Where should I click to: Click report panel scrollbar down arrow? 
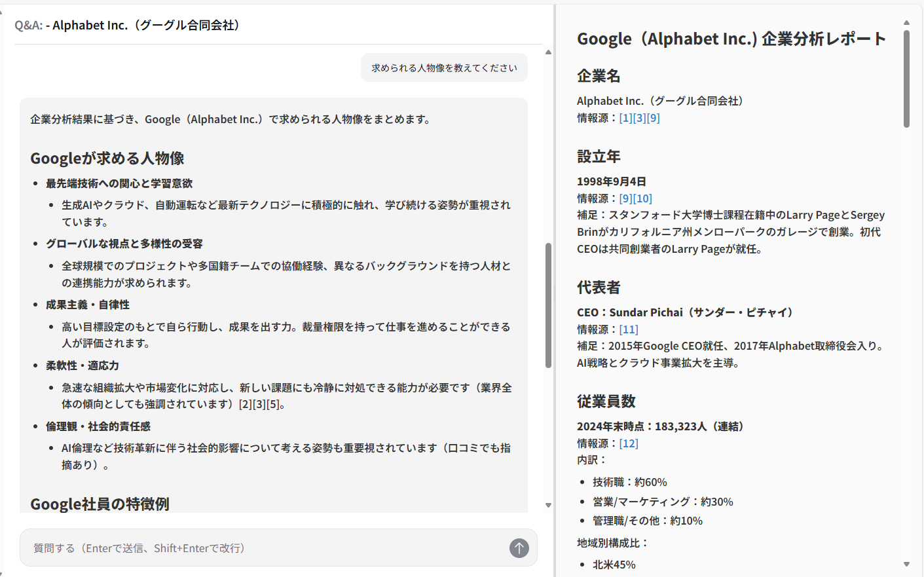click(x=906, y=564)
